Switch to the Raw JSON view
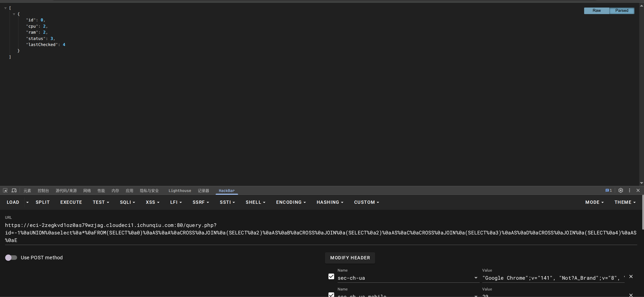The width and height of the screenshot is (644, 297). click(596, 11)
